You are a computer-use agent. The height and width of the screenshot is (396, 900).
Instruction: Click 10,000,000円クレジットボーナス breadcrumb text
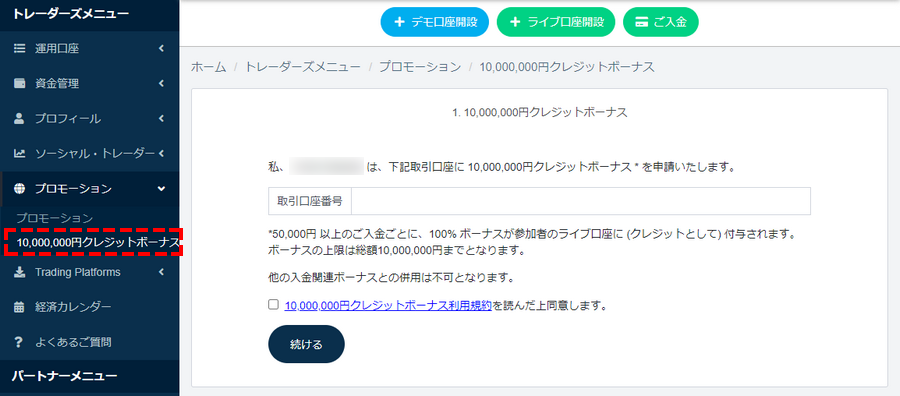[x=567, y=67]
